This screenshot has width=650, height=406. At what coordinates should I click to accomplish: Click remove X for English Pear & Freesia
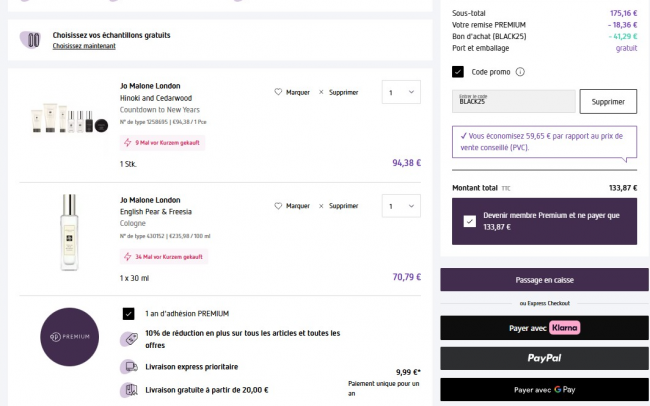pos(321,206)
